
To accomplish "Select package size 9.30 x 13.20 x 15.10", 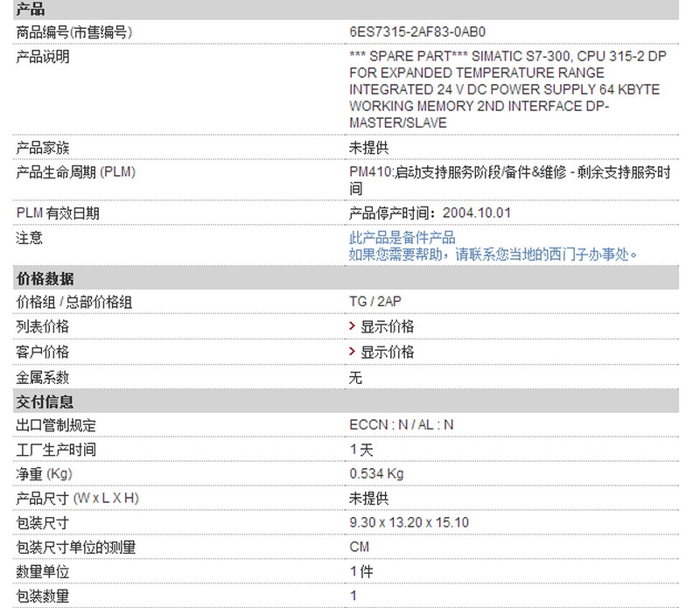I will pos(409,522).
